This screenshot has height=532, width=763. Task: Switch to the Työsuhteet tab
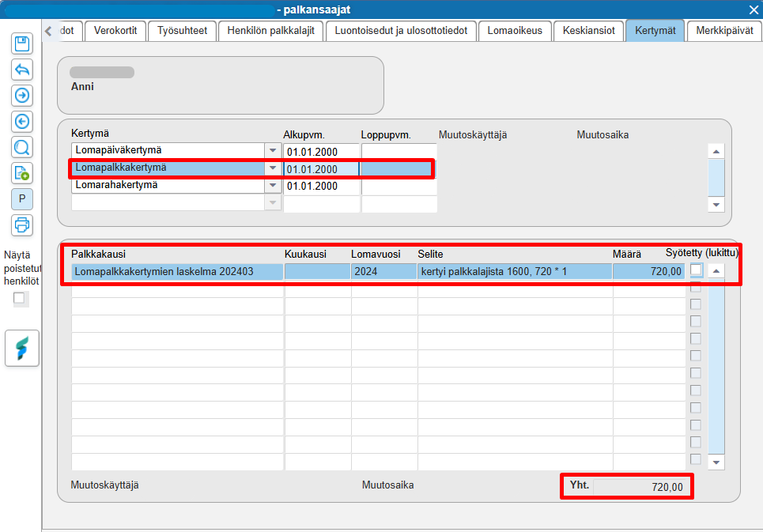(x=182, y=31)
